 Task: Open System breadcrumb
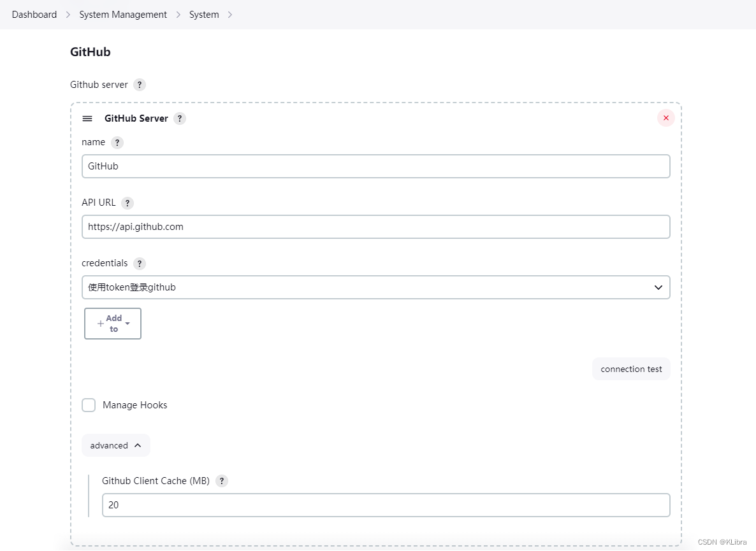[x=204, y=15]
